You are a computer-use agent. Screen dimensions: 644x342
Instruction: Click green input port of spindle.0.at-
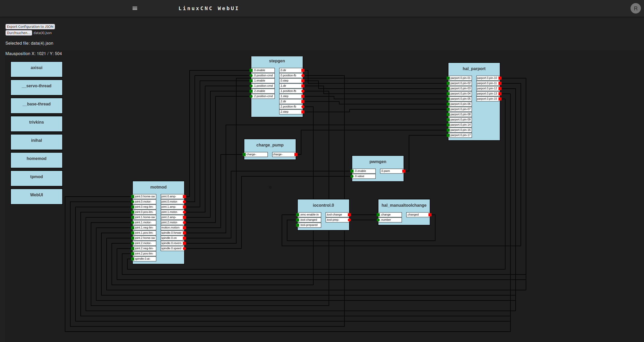click(x=133, y=259)
